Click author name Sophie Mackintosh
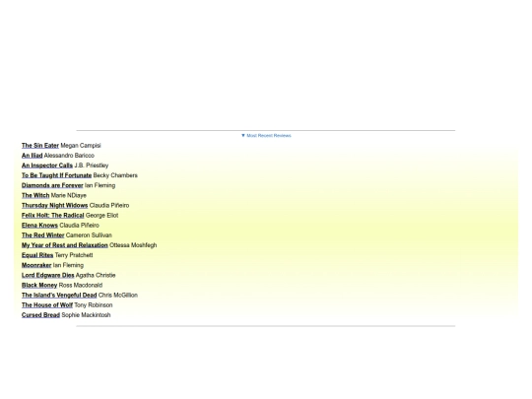Viewport: 532px width, 399px height. (x=86, y=315)
